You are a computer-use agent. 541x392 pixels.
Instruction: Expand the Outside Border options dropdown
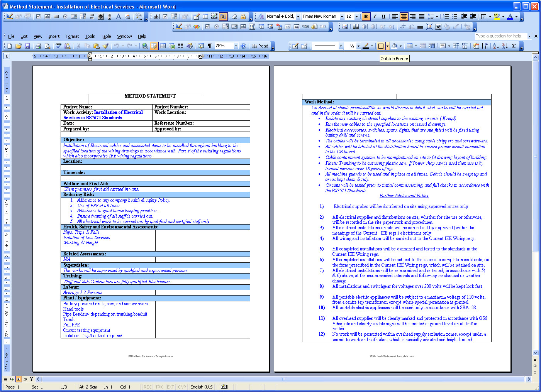click(388, 46)
